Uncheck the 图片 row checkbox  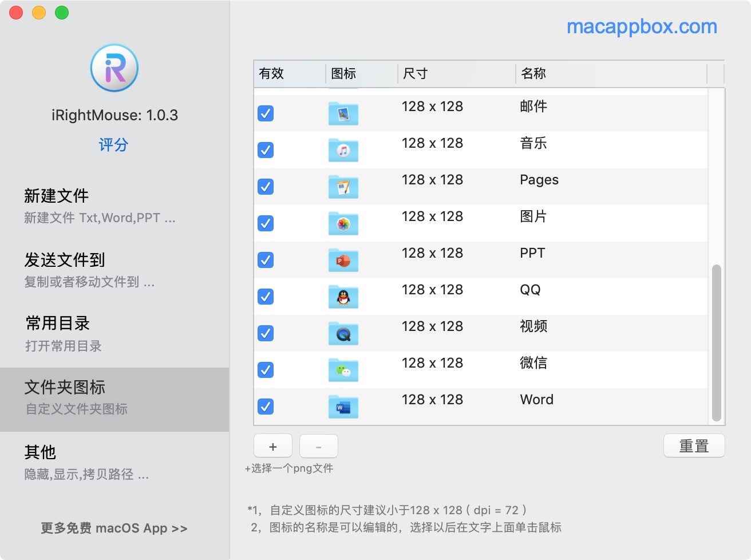(266, 223)
